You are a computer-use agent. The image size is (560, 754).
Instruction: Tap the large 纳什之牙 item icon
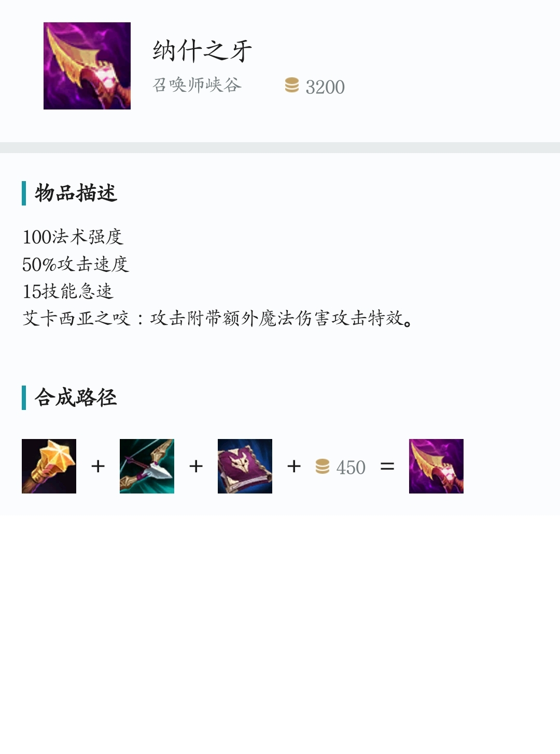coord(87,66)
